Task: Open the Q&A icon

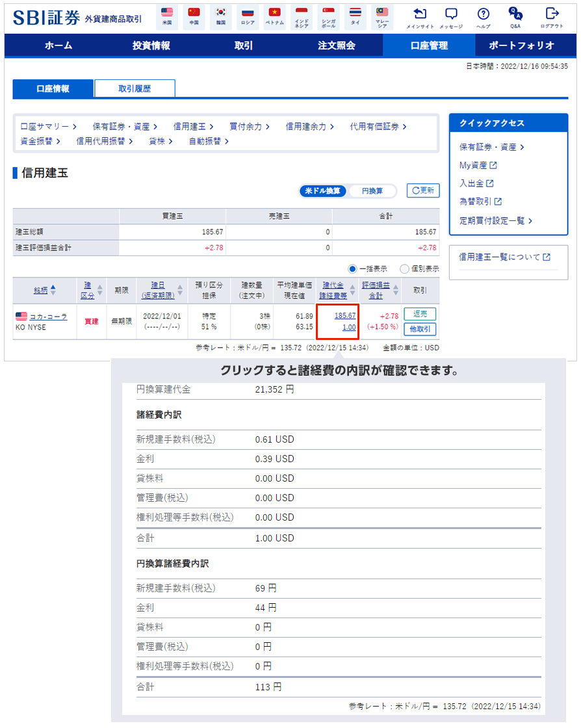Action: 515,14
